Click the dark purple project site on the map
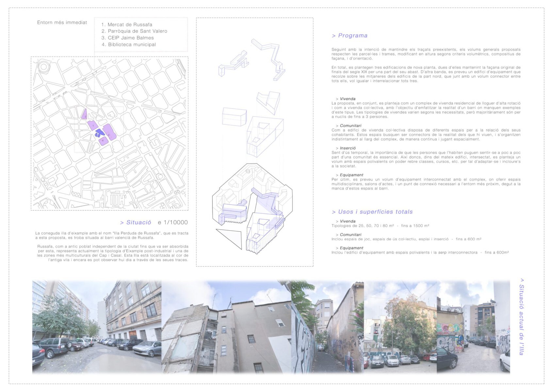The image size is (554, 392). tap(100, 133)
